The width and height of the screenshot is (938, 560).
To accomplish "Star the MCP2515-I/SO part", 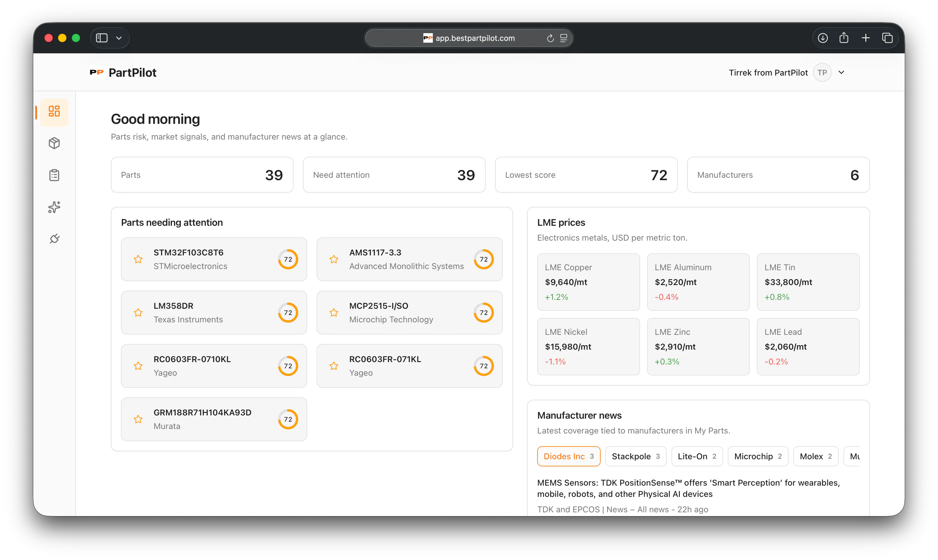I will (x=334, y=313).
